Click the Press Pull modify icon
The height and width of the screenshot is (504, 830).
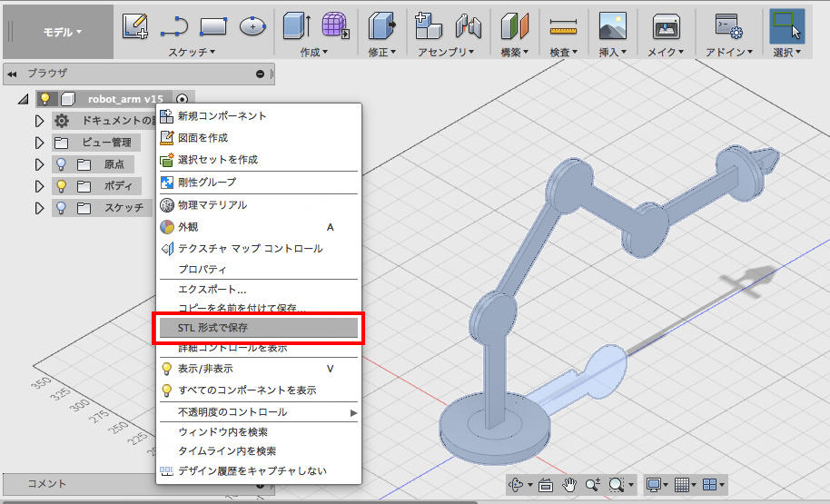pos(381,26)
